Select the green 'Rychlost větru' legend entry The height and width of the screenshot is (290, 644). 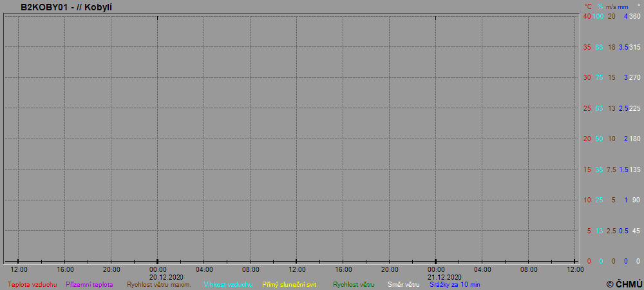click(354, 284)
